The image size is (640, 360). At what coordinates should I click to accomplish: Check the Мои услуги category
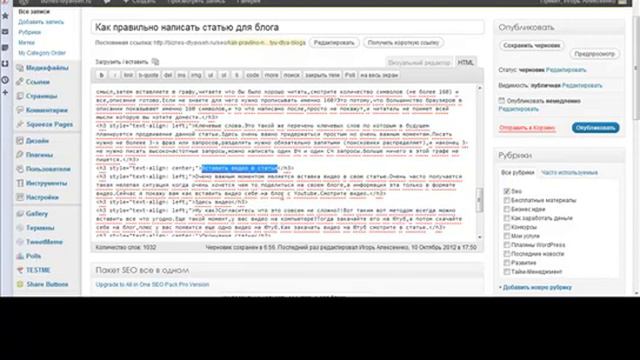point(507,236)
